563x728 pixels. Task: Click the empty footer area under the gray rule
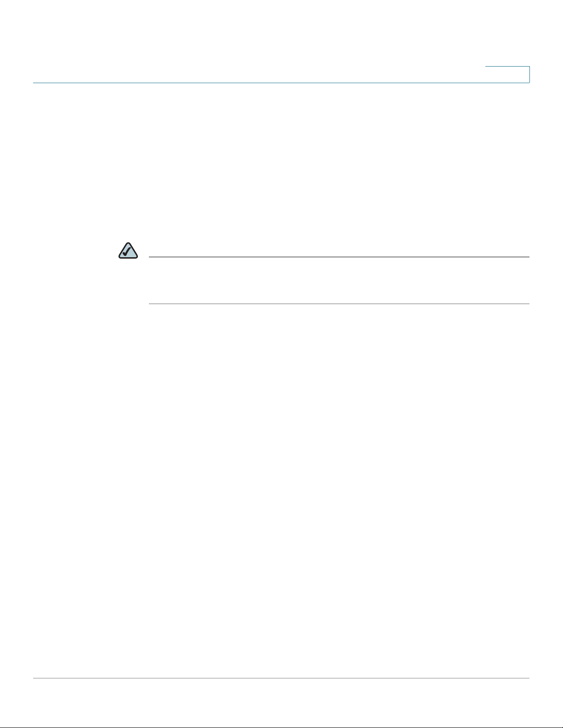pos(281,703)
